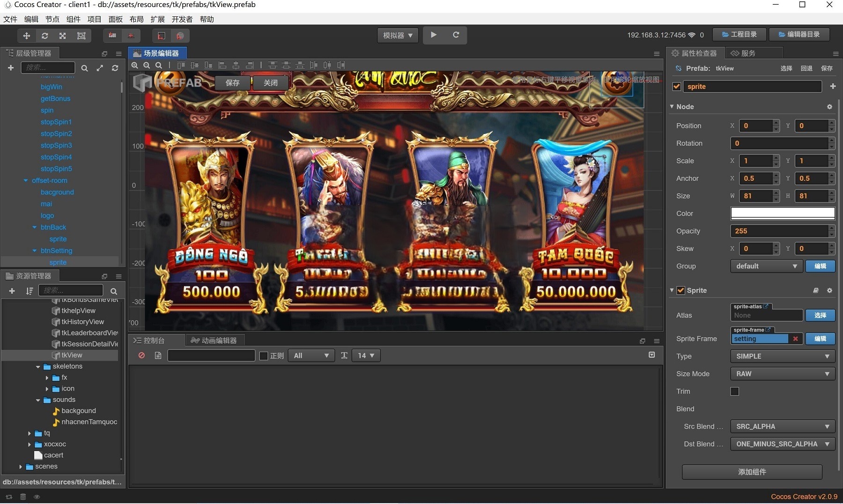Click the 工程目录 button
This screenshot has width=843, height=504.
(739, 35)
